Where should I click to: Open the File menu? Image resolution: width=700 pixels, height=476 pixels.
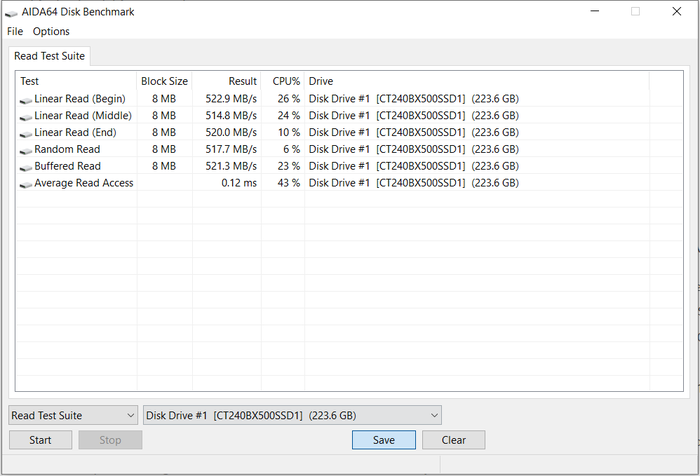click(x=15, y=31)
